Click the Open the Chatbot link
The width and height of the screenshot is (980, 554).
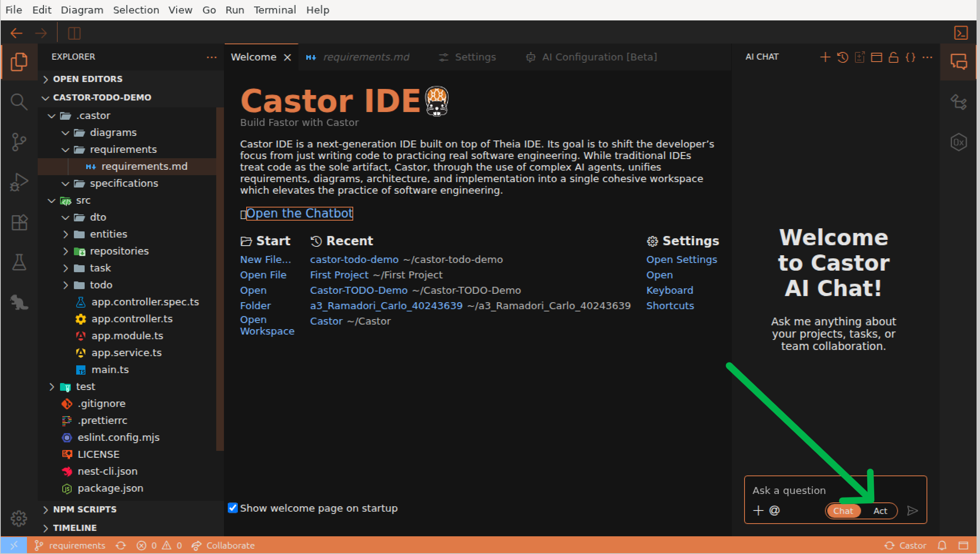point(300,213)
